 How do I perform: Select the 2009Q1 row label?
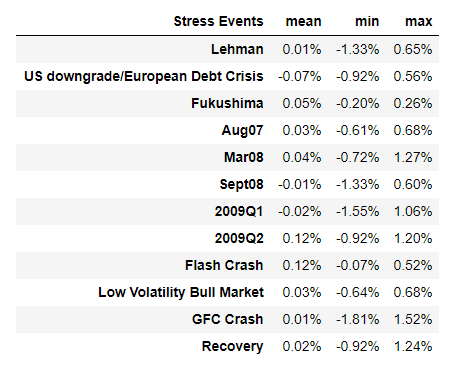[239, 211]
